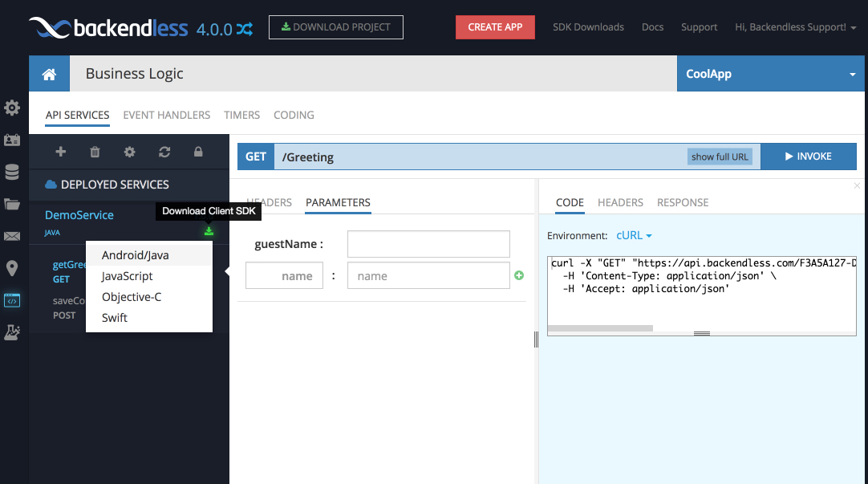
Task: Open Business Logic code icon in sidebar
Action: tap(11, 301)
